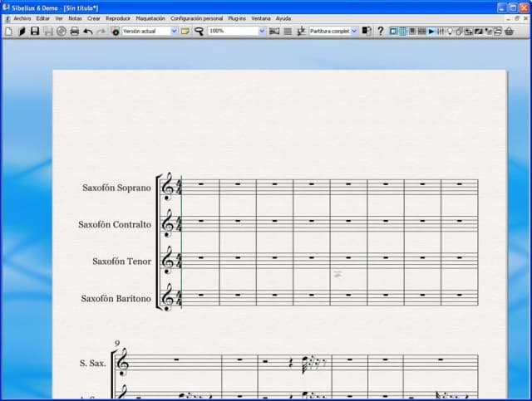532x401 pixels.
Task: Click the switch between score and part icon
Action: click(x=366, y=32)
